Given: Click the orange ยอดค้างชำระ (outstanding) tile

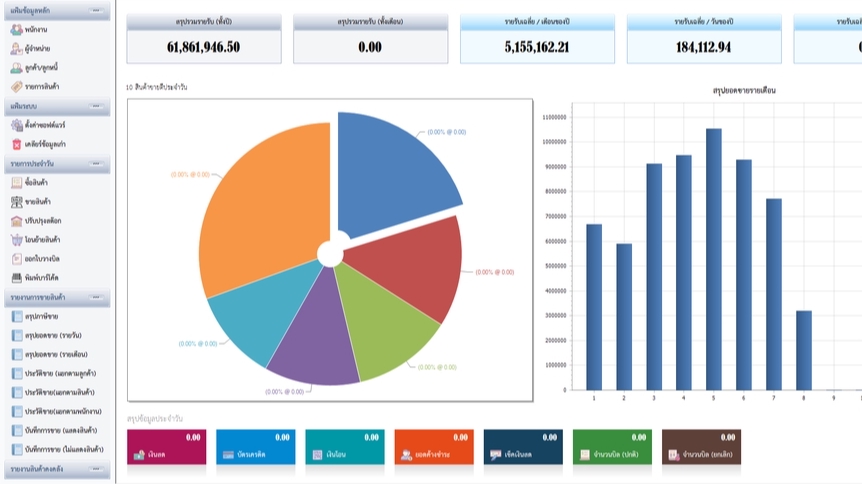Looking at the screenshot, I should point(434,447).
